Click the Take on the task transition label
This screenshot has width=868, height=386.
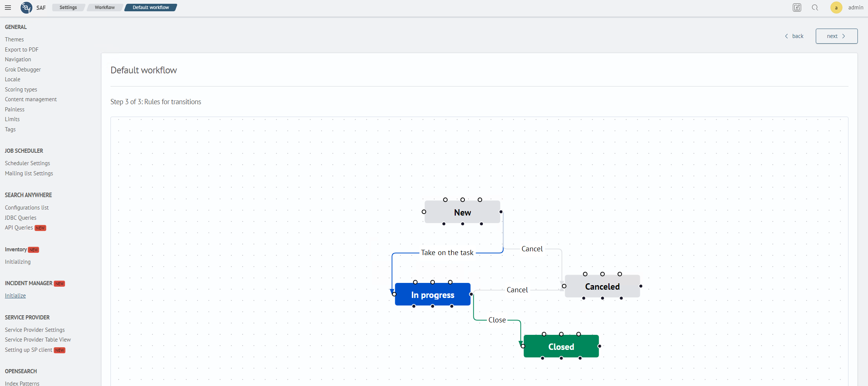(447, 253)
